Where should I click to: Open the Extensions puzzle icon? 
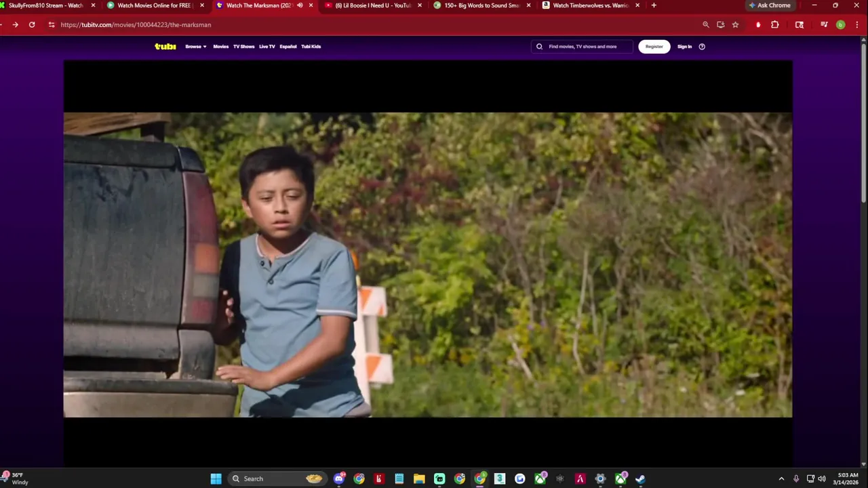click(x=775, y=24)
